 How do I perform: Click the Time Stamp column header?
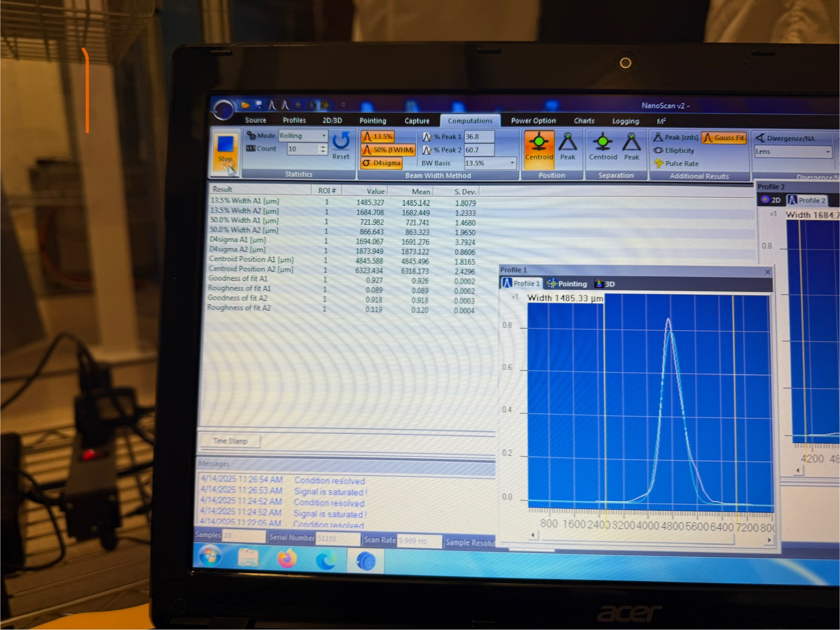coord(230,441)
